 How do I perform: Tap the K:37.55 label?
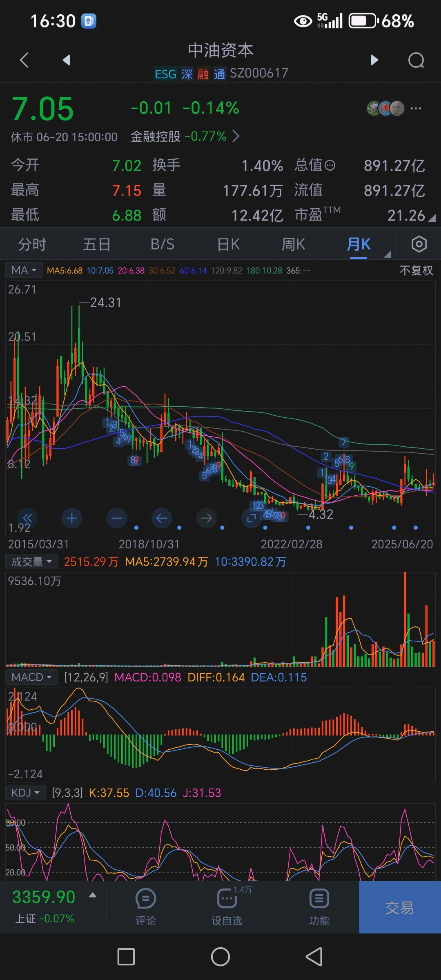click(109, 793)
